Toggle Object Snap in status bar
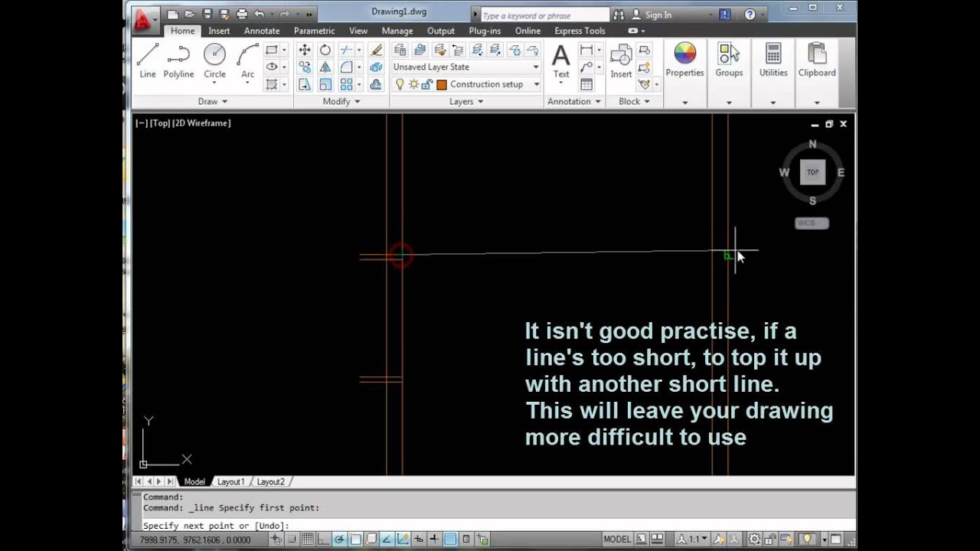 (x=355, y=539)
